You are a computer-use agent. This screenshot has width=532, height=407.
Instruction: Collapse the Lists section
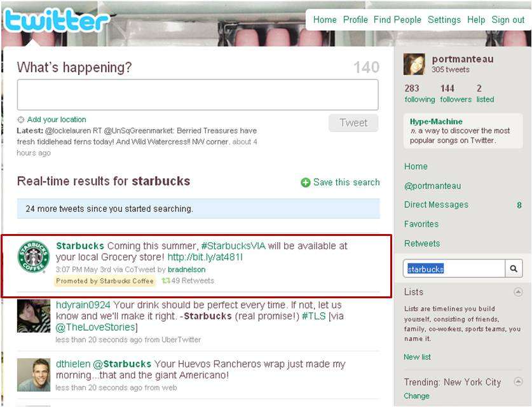click(518, 292)
